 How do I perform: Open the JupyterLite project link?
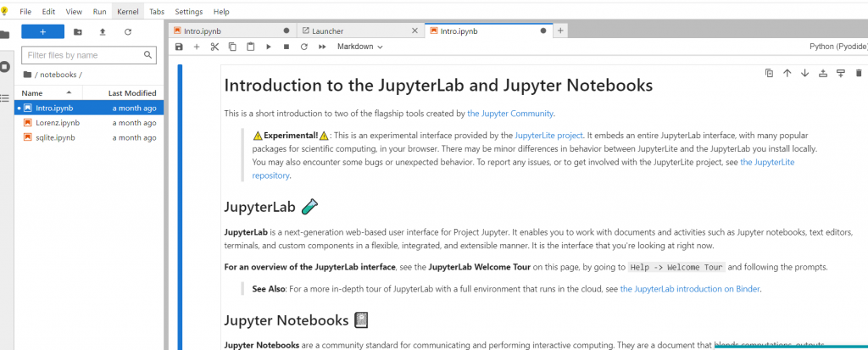[548, 135]
